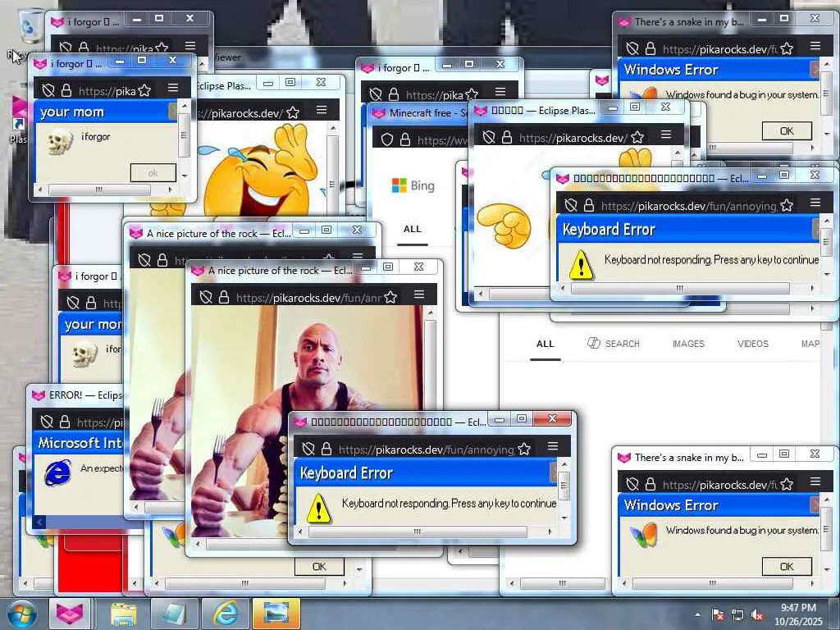Viewport: 840px width, 630px height.
Task: Click horizontal scrollbar in inactive Keyboard Error window
Action: 680,288
